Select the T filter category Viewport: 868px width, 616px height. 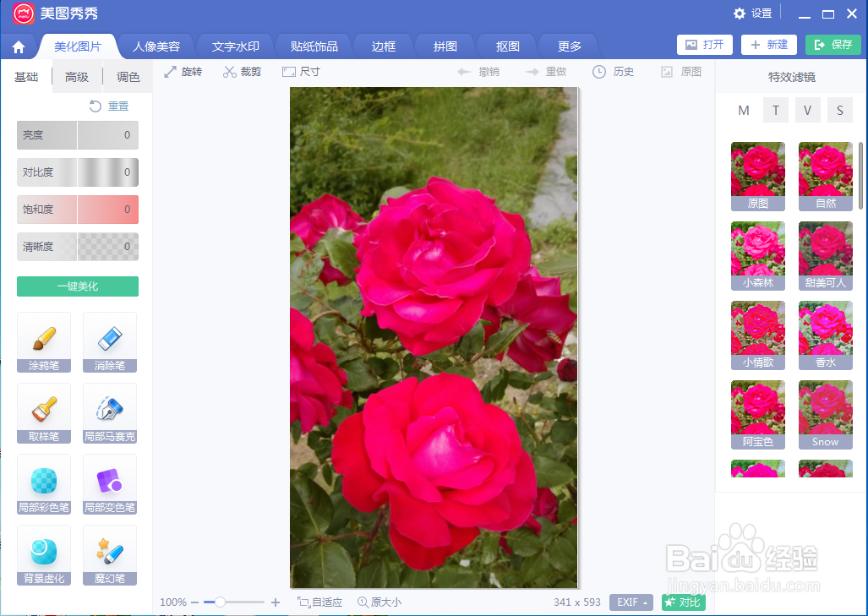point(776,110)
